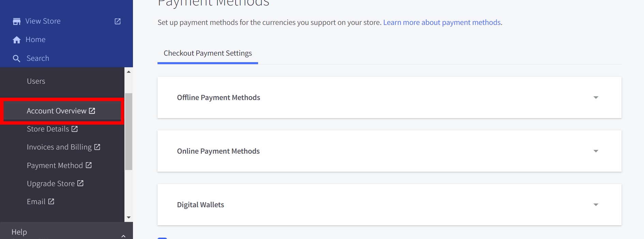Expand the Online Payment Methods arrow
Screen dimensions: 644x239
596,151
